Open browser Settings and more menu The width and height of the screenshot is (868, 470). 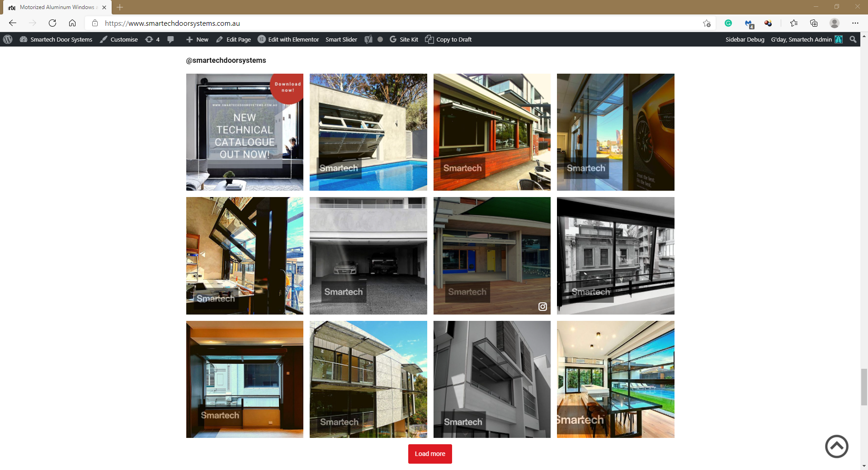(x=855, y=23)
